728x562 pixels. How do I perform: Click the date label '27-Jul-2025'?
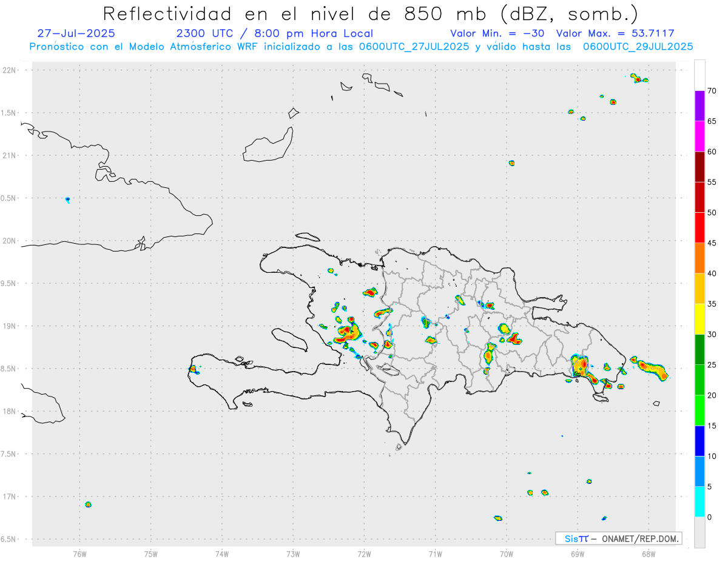76,33
